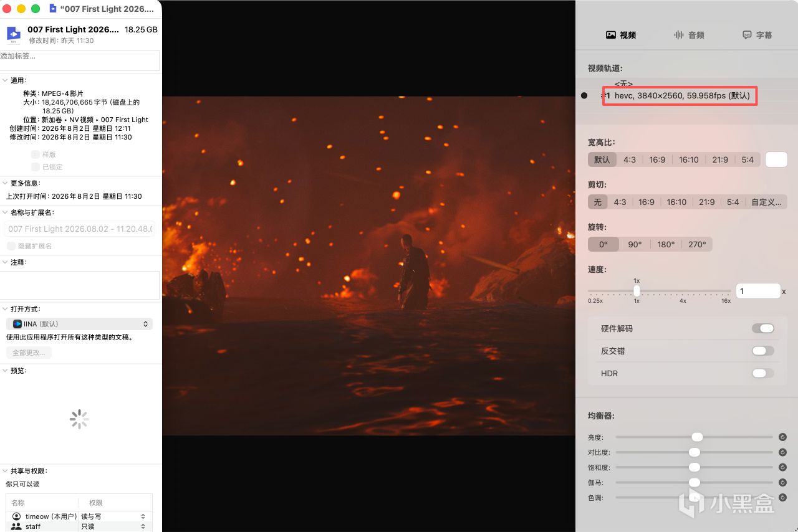
Task: Click the 对比度 contrast slider knob
Action: point(695,452)
